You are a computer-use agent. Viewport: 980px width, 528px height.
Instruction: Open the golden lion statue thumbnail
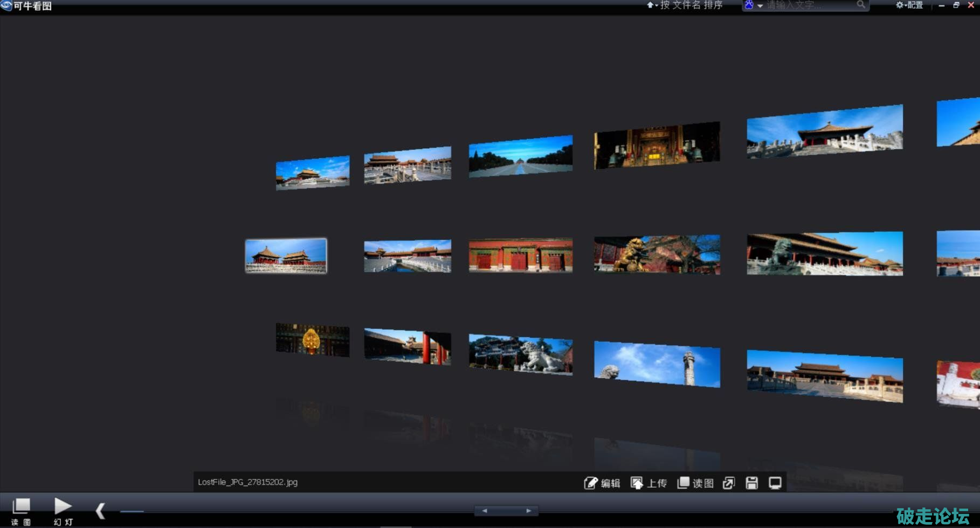(x=657, y=255)
